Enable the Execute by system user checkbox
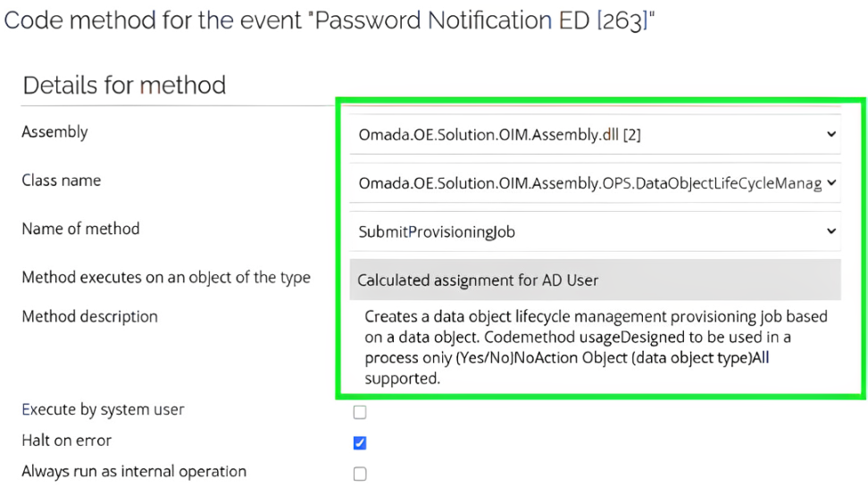Viewport: 868px width, 495px height. (360, 412)
